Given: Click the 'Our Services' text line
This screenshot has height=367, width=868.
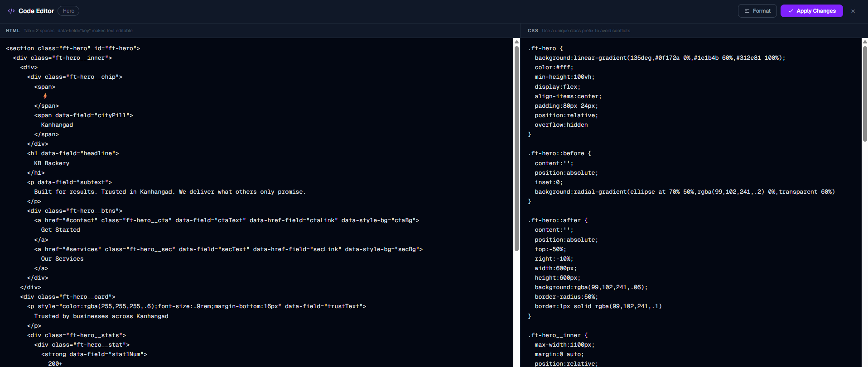Looking at the screenshot, I should (63, 259).
